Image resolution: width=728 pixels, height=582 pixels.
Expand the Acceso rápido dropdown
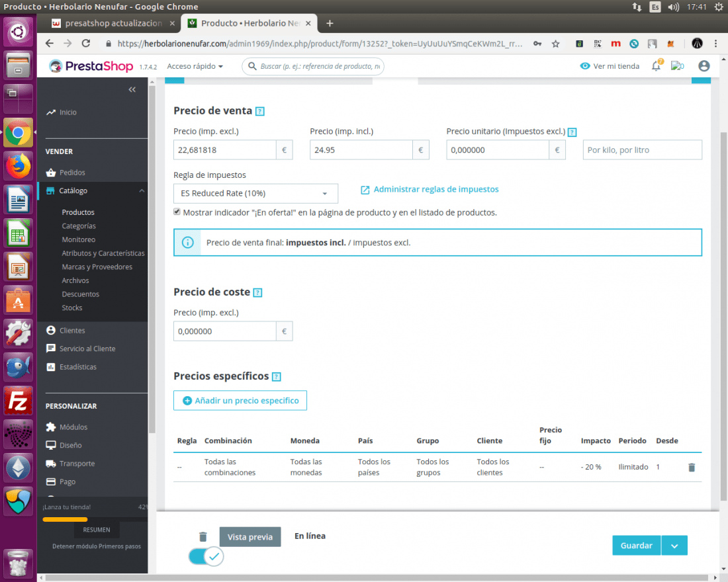click(x=195, y=66)
